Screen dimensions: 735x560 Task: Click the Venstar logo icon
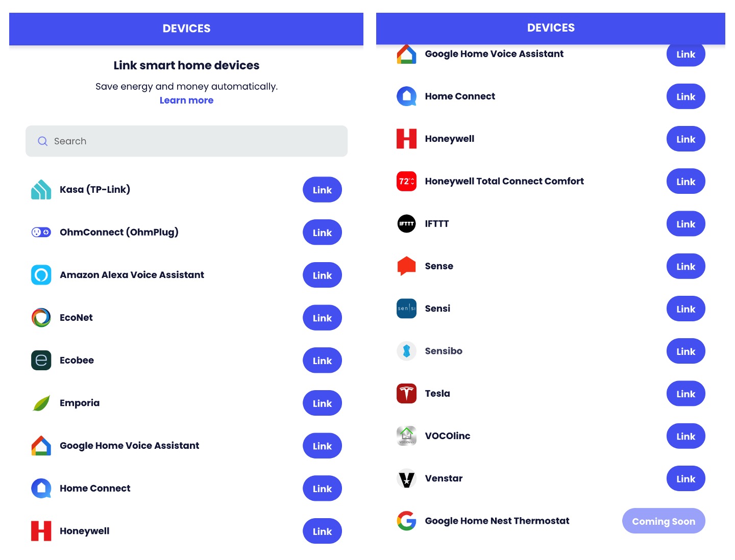[x=406, y=478]
